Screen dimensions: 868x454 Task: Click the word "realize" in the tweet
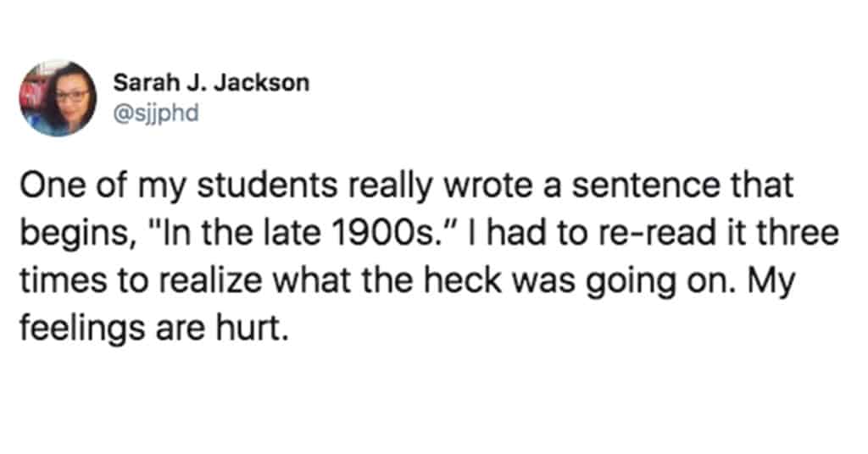pyautogui.click(x=211, y=280)
